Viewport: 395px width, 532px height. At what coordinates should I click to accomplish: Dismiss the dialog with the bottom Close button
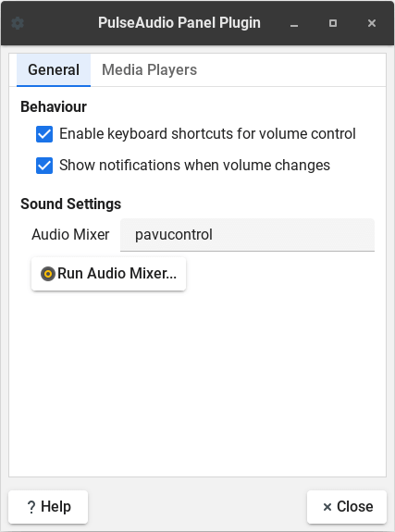[x=347, y=507]
